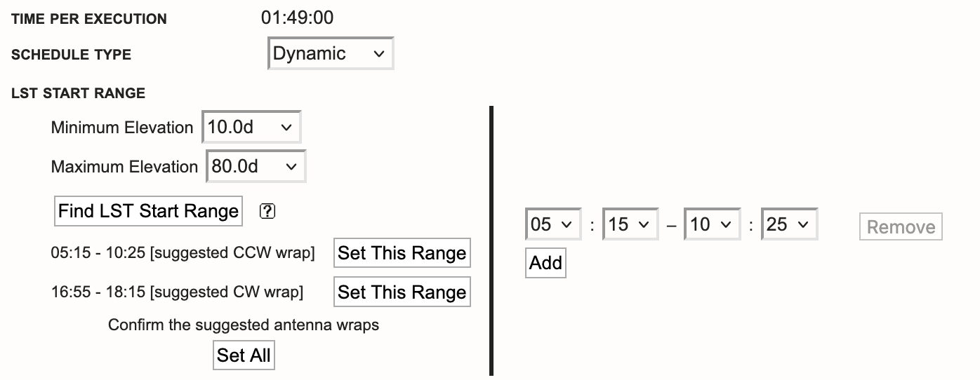Click the help question mark icon
980x380 pixels.
coord(267,211)
